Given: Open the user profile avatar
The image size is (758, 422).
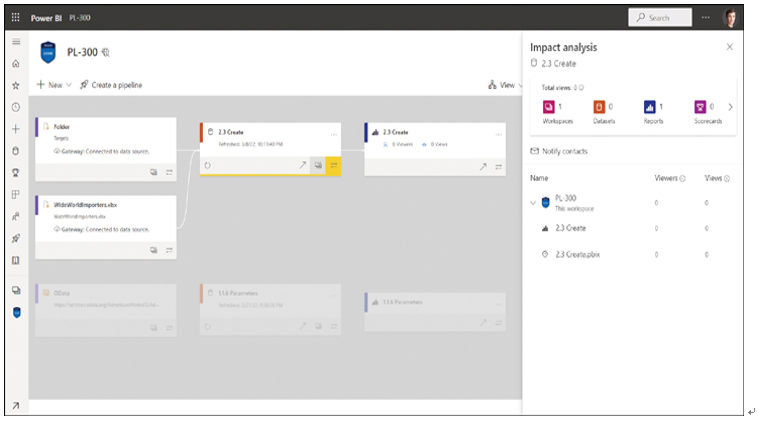Looking at the screenshot, I should tap(730, 18).
